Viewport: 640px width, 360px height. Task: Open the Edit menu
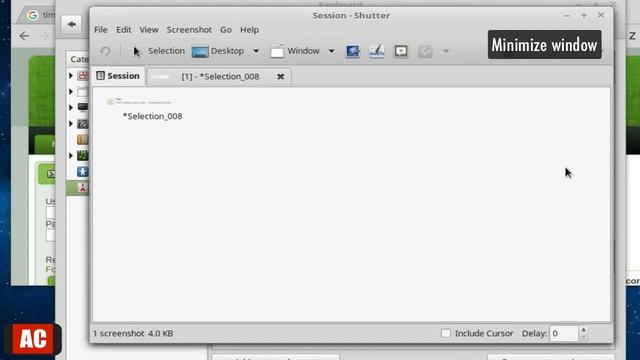(124, 30)
